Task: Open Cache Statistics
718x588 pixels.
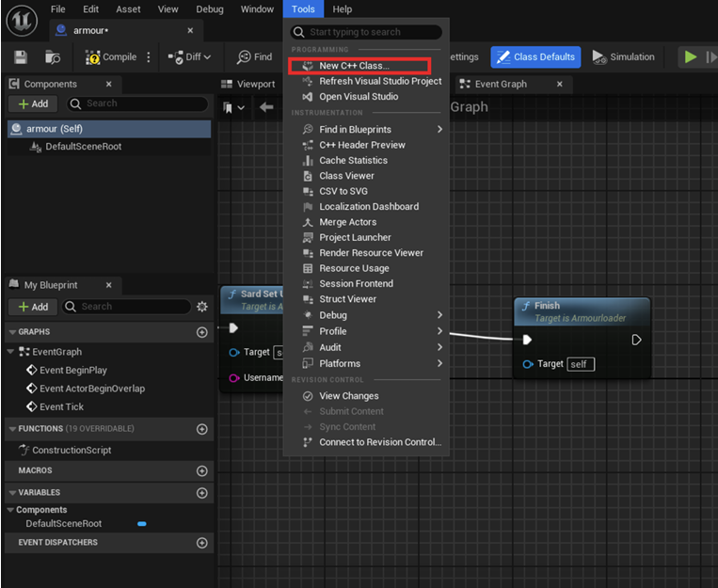Action: (366, 161)
